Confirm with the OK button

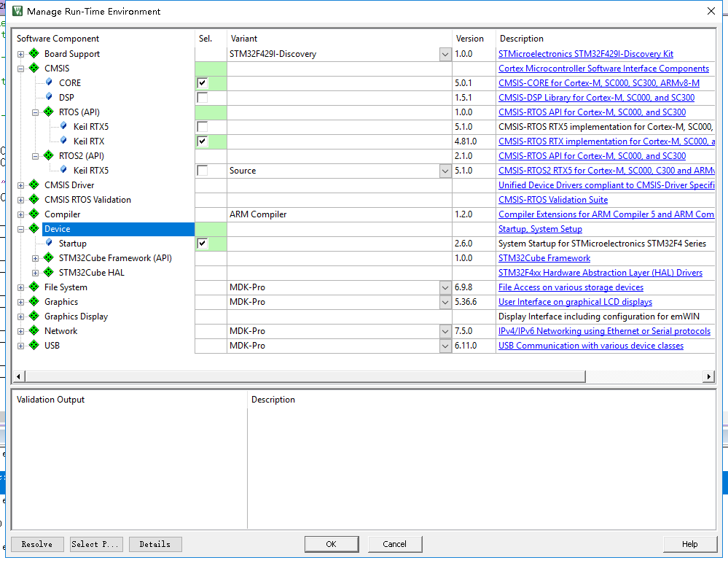(x=332, y=544)
